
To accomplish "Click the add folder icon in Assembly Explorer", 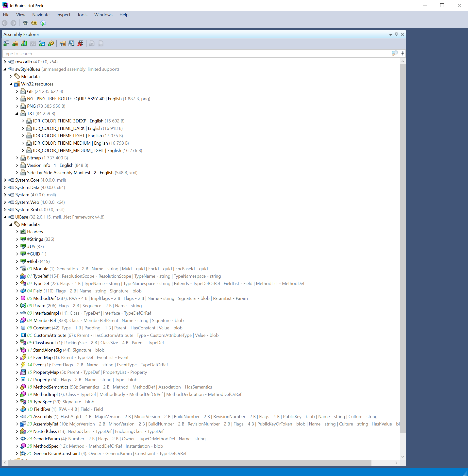I will pos(15,44).
